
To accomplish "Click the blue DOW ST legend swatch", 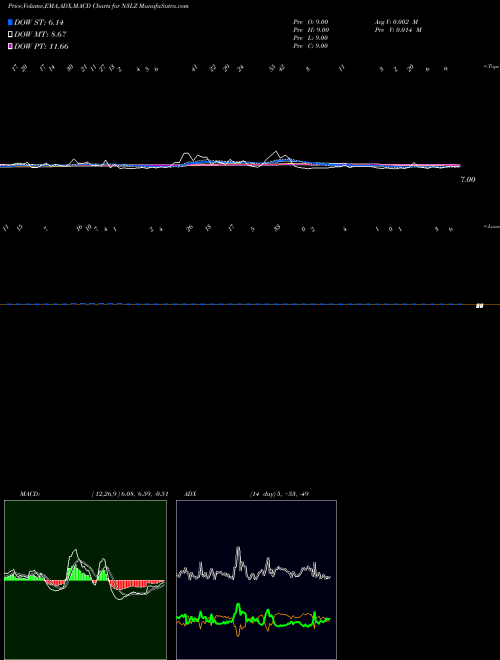I will [x=10, y=22].
